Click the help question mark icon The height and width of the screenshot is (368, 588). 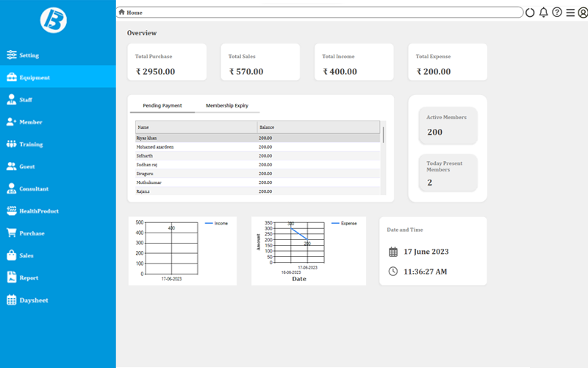(557, 13)
